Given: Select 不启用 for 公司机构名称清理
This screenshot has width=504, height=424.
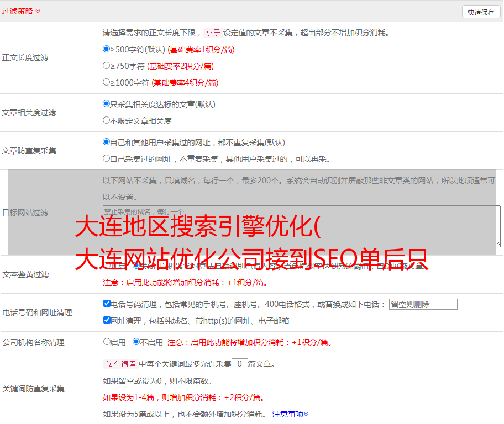Looking at the screenshot, I should click(136, 342).
